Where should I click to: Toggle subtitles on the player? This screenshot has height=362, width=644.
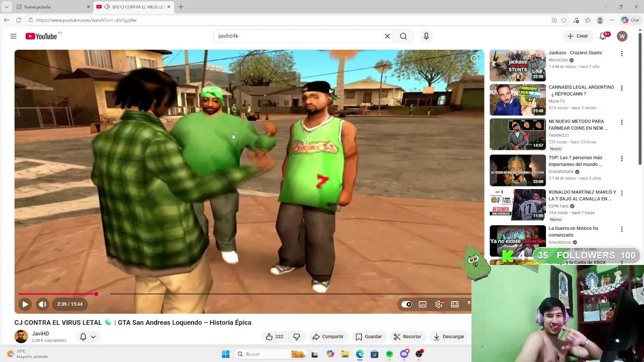click(x=423, y=304)
